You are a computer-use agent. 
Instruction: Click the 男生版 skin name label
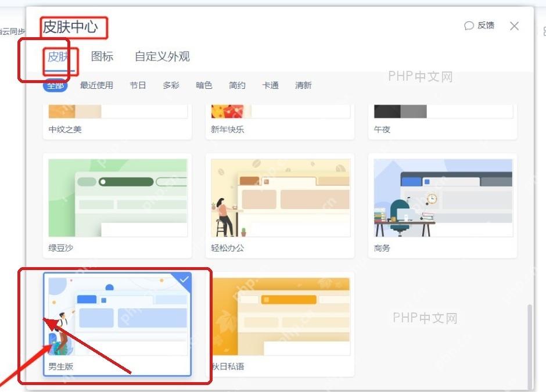coord(61,366)
